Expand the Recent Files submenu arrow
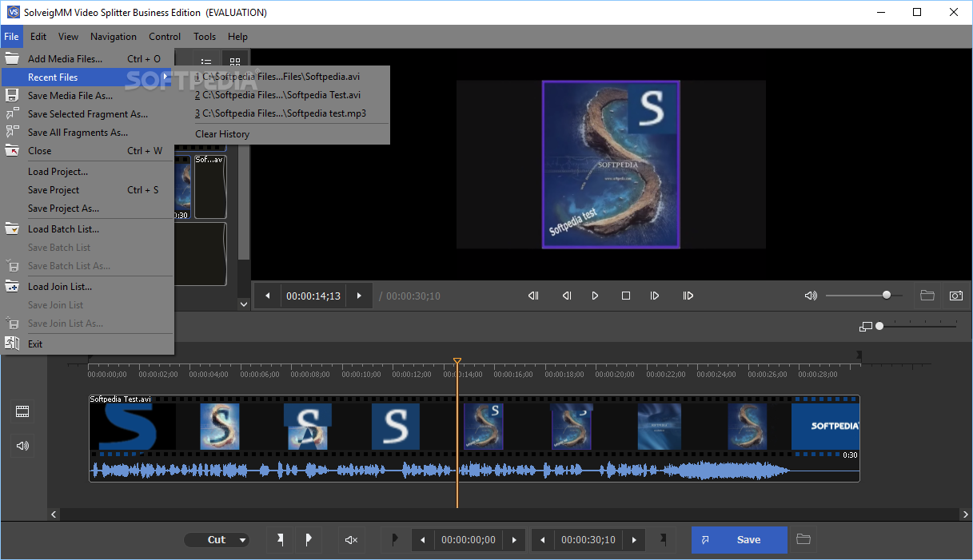This screenshot has width=973, height=560. click(165, 77)
